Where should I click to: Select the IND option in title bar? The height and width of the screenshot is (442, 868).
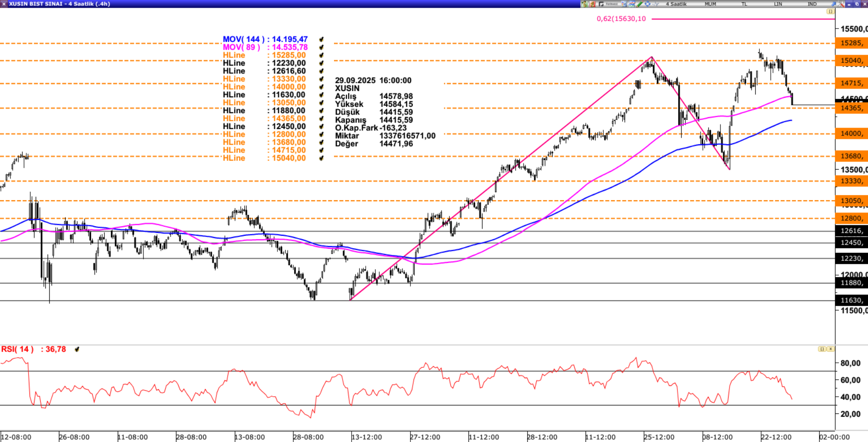click(x=812, y=4)
